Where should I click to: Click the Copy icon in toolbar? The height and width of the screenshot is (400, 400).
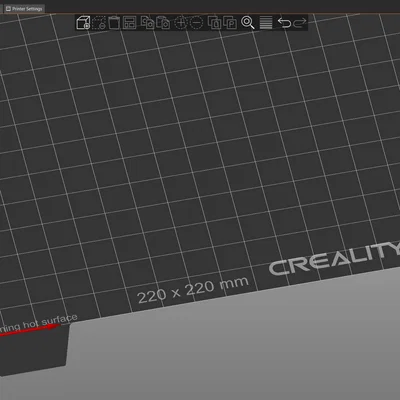click(147, 23)
